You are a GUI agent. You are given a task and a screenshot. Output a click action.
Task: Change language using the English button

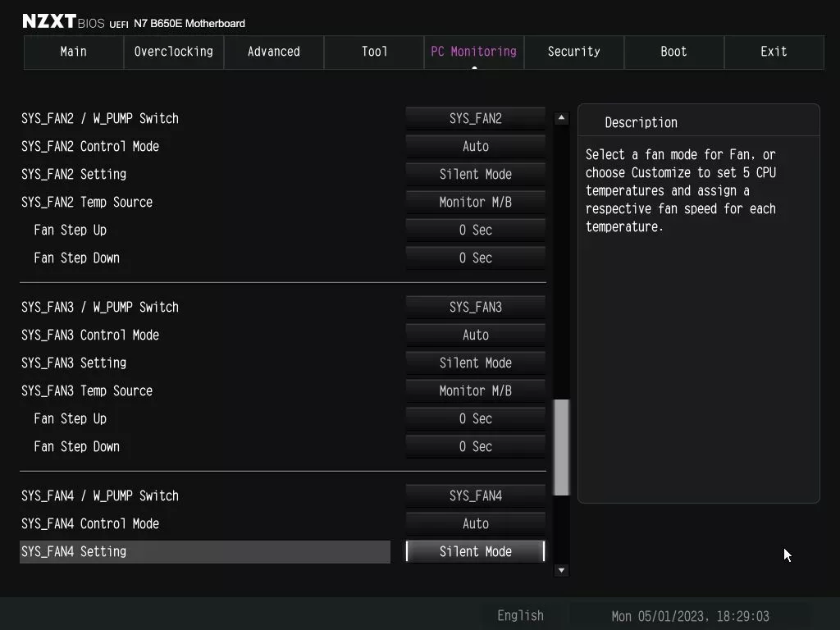click(x=520, y=614)
